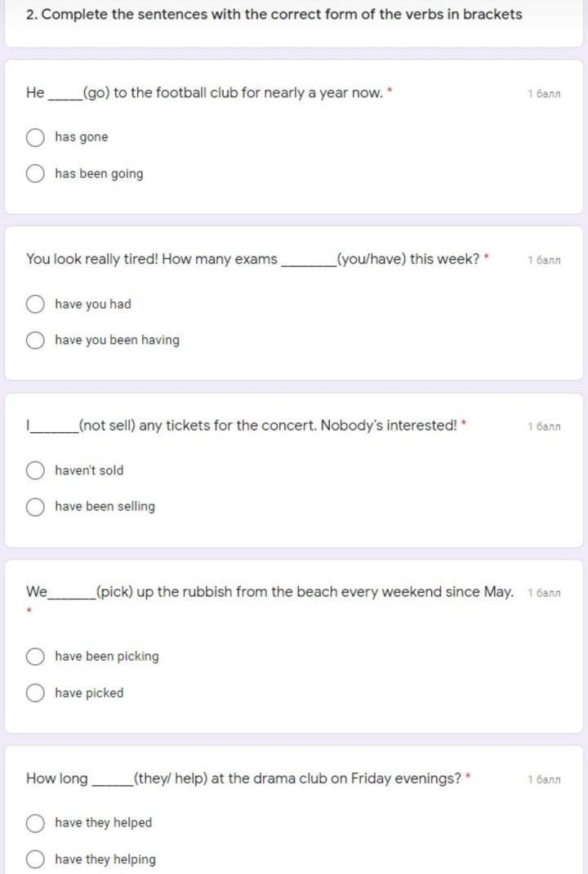The height and width of the screenshot is (874, 588).
Task: Click required asterisk after concert tickets question
Action: pyautogui.click(x=464, y=424)
